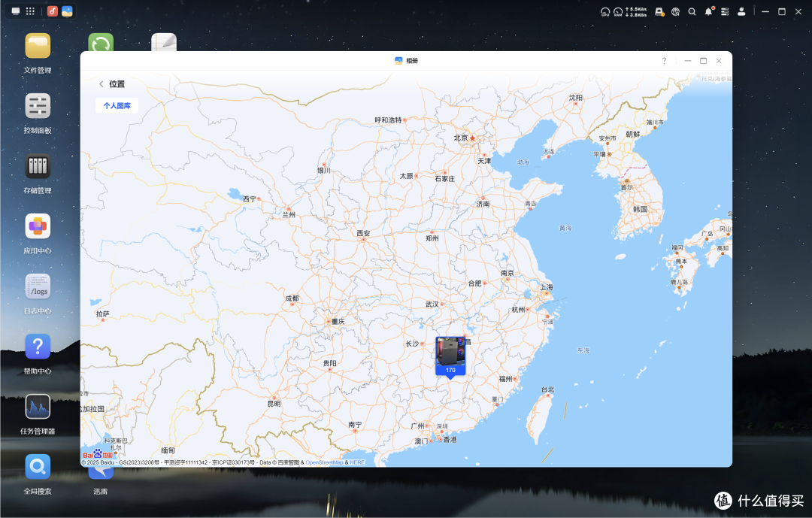
Task: Click the 武汉 label on the map
Action: 432,304
